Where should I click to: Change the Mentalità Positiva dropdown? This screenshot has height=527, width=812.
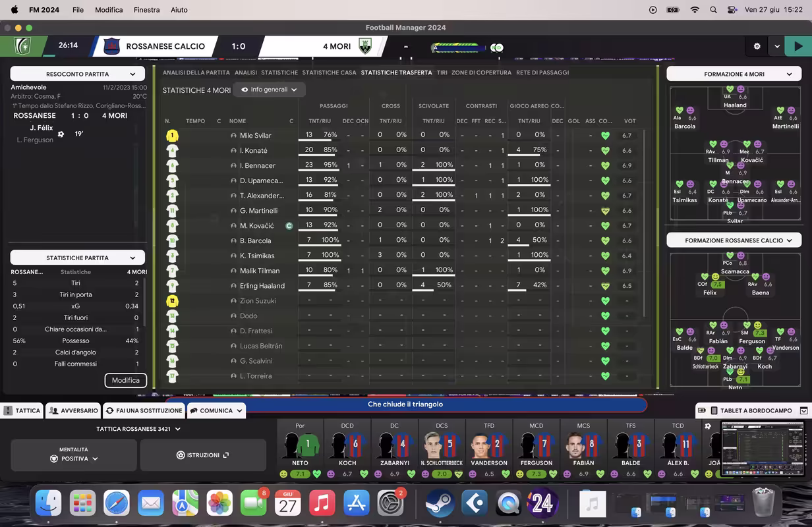74,455
